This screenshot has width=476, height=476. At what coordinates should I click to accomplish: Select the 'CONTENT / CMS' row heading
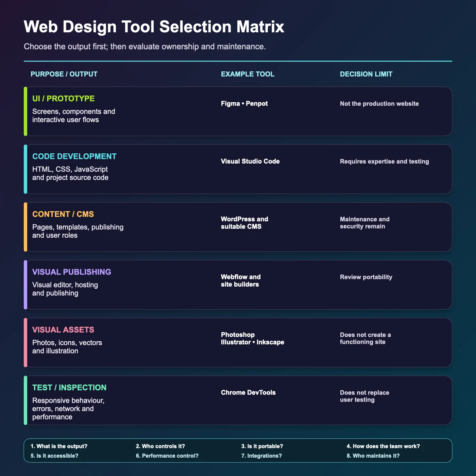coord(63,214)
